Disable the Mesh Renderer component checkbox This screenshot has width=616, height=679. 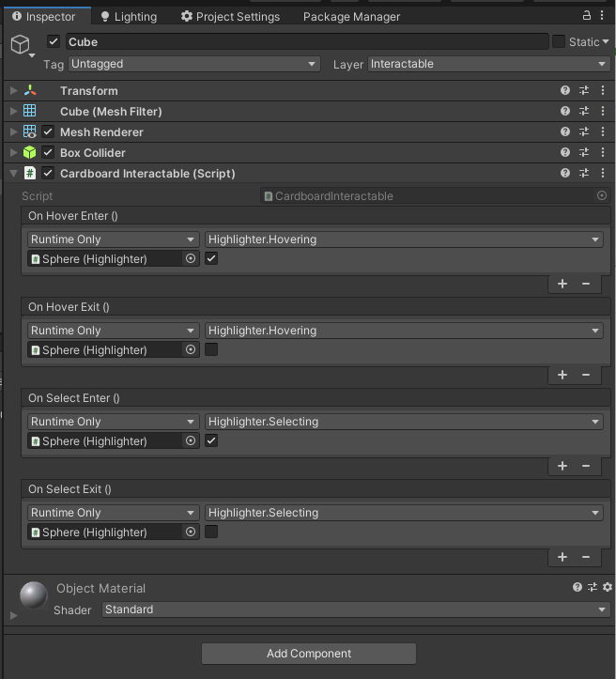pos(48,131)
